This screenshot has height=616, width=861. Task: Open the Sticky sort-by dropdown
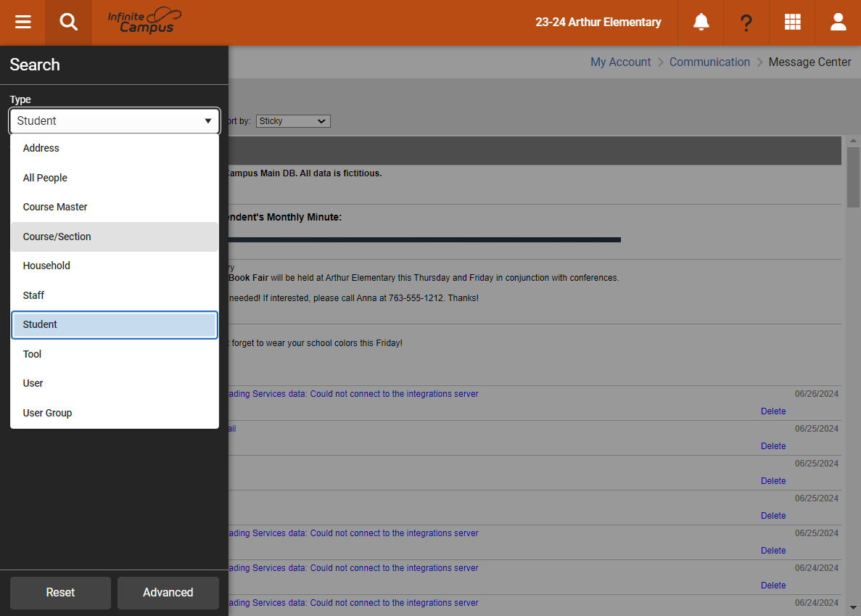click(x=293, y=120)
